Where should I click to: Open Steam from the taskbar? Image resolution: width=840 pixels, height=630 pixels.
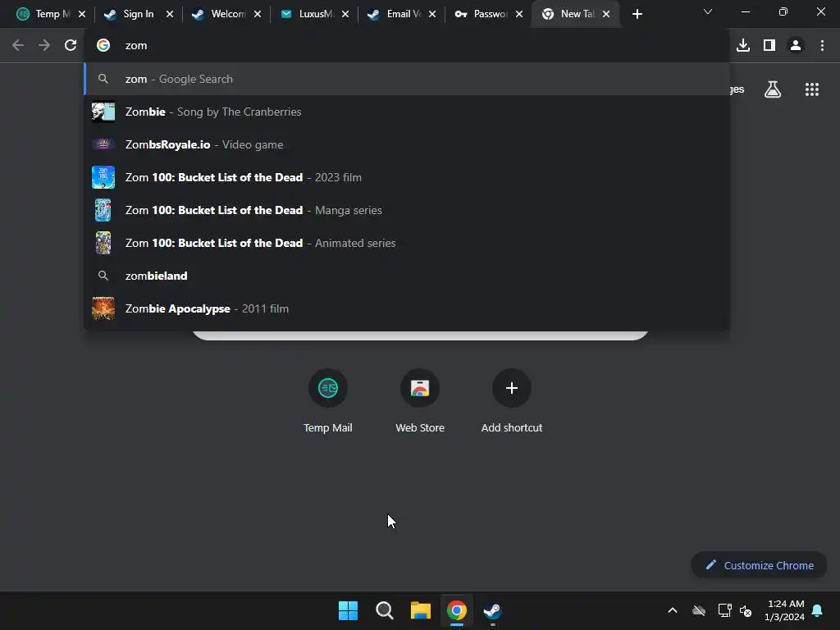coord(493,610)
